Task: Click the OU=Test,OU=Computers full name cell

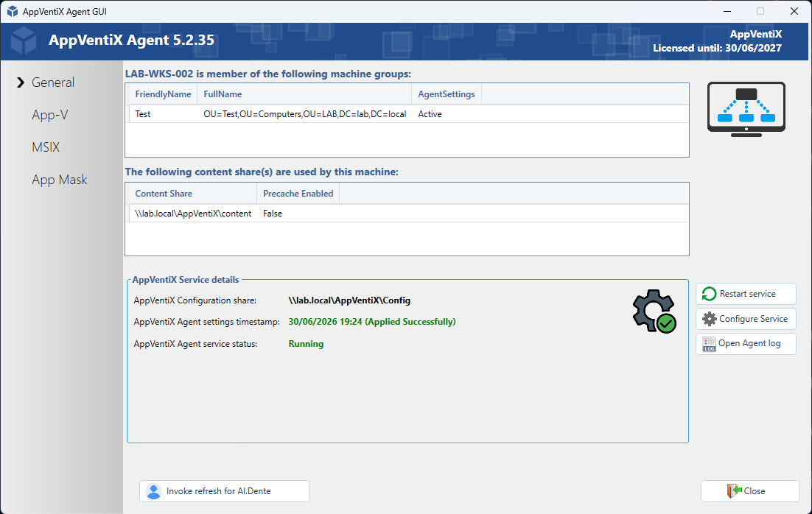Action: coord(305,114)
